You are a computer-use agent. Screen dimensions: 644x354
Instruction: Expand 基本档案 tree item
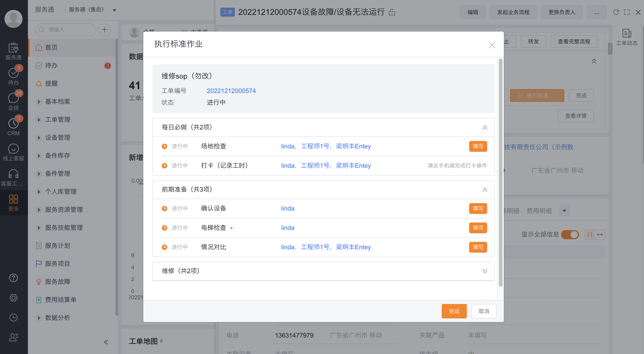[x=39, y=102]
